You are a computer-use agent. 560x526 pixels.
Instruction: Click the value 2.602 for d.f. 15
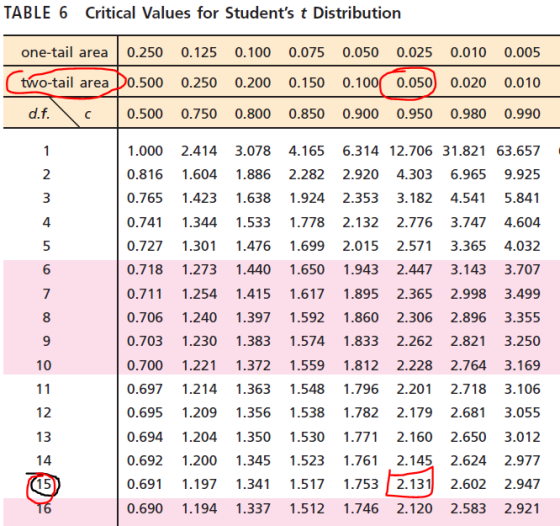468,484
